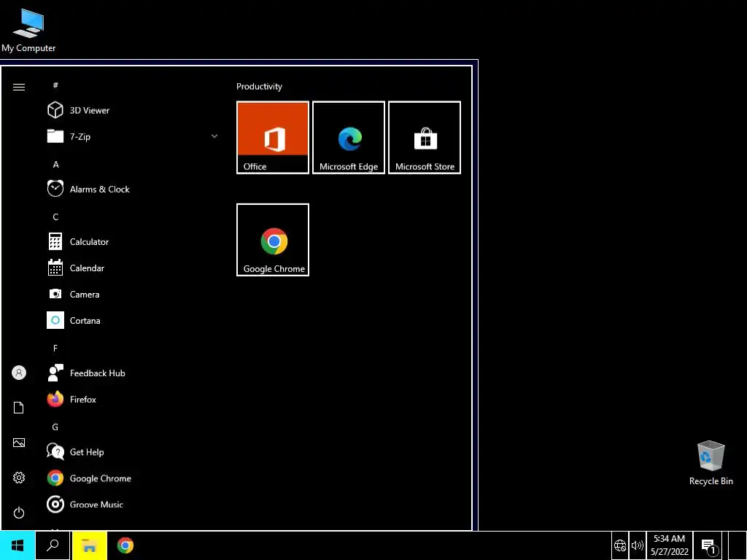
Task: Open the user account icon
Action: [18, 373]
